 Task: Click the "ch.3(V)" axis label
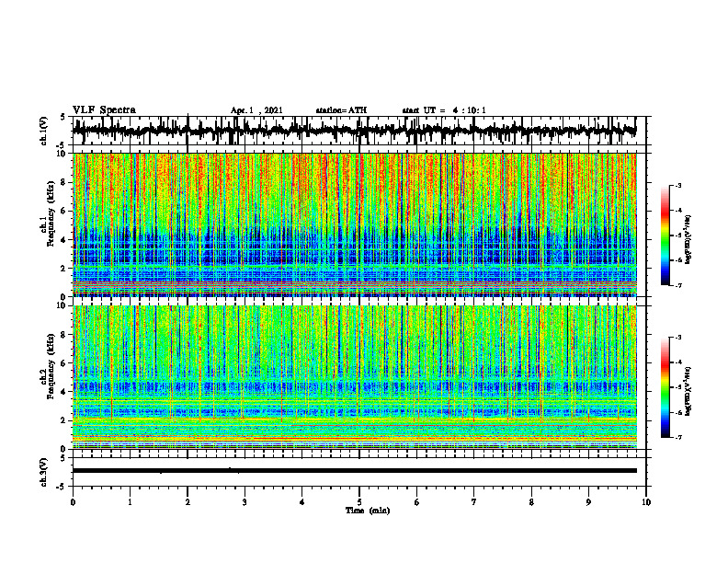(44, 472)
